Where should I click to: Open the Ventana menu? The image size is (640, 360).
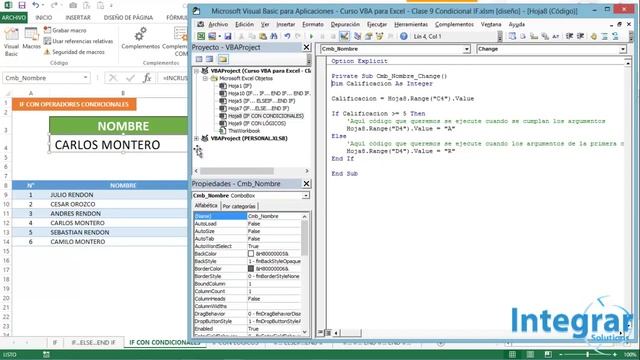tap(491, 24)
